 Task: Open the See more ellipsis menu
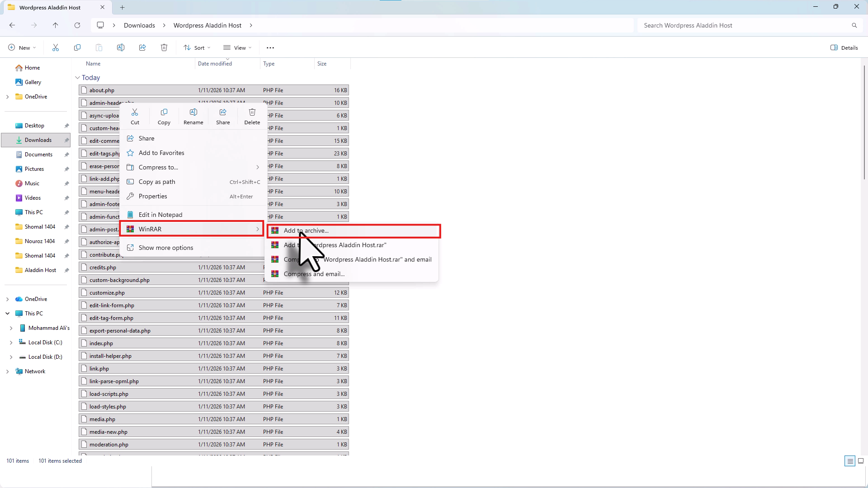pos(270,47)
